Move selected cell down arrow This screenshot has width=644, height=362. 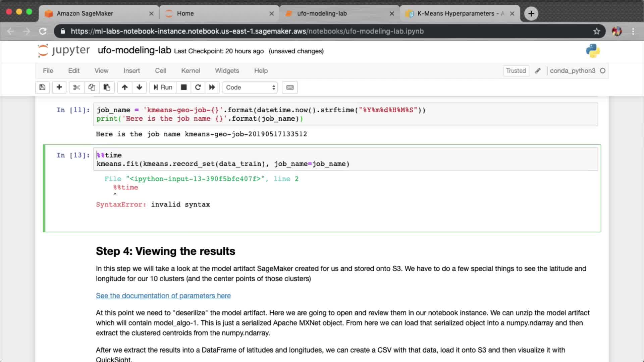coord(140,87)
